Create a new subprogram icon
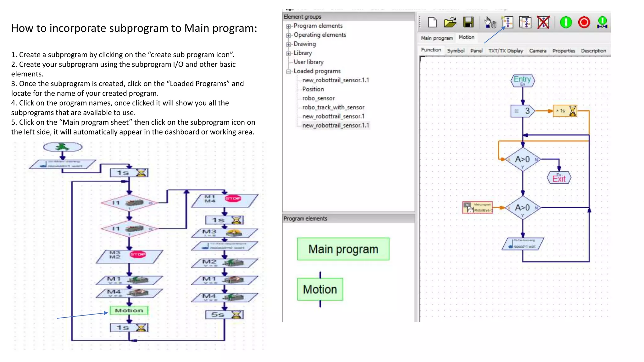Image resolution: width=644 pixels, height=362 pixels. [x=508, y=22]
